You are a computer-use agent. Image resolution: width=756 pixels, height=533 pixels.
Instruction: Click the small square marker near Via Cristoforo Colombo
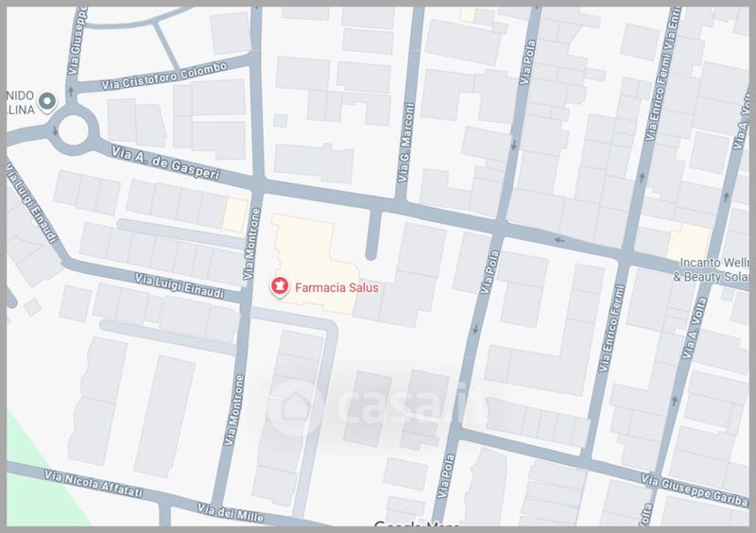[x=280, y=120]
